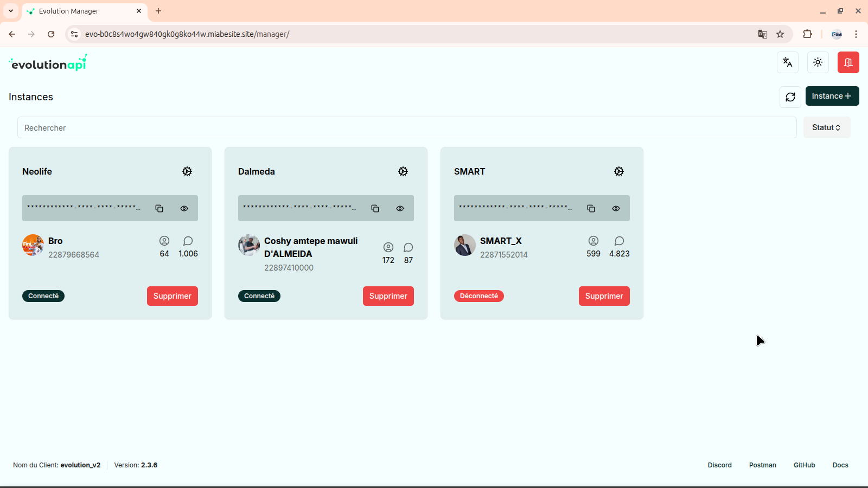Open settings gear for Dalmeda instance
This screenshot has height=488, width=868.
(403, 171)
